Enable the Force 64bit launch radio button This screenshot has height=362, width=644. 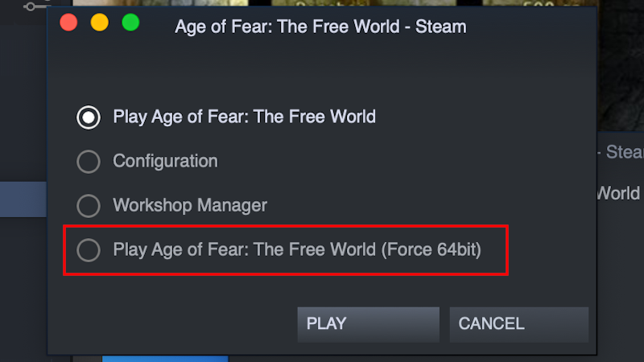[89, 250]
